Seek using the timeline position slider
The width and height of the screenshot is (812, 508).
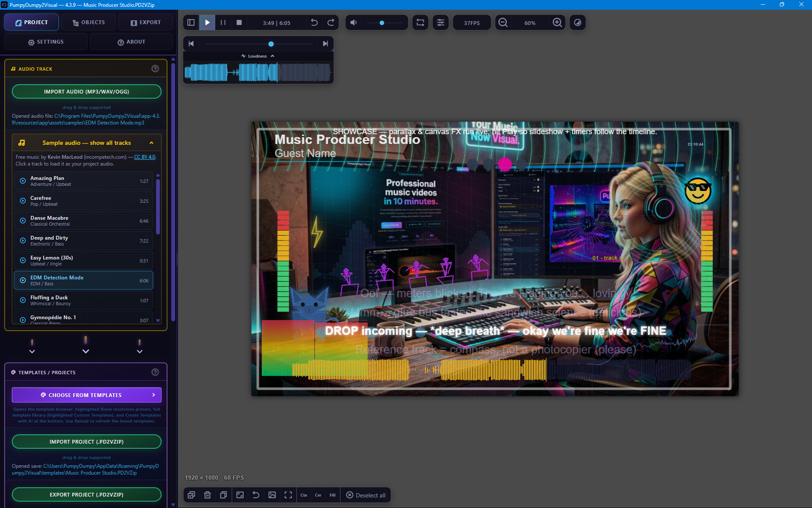[258, 44]
